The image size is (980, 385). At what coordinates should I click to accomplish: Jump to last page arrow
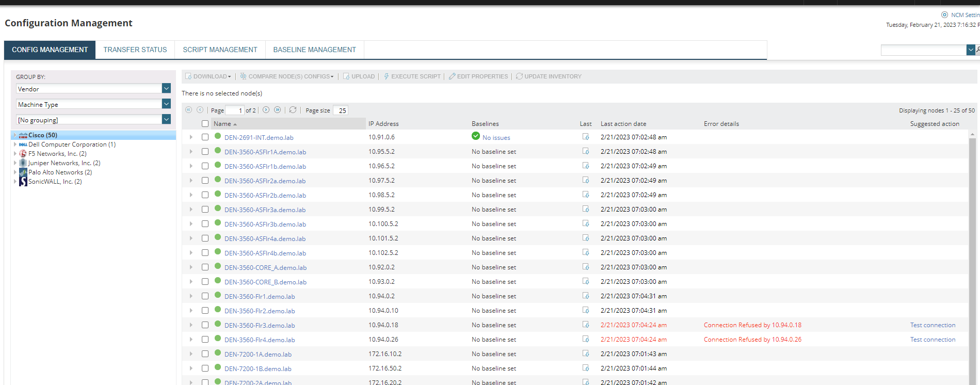coord(278,110)
